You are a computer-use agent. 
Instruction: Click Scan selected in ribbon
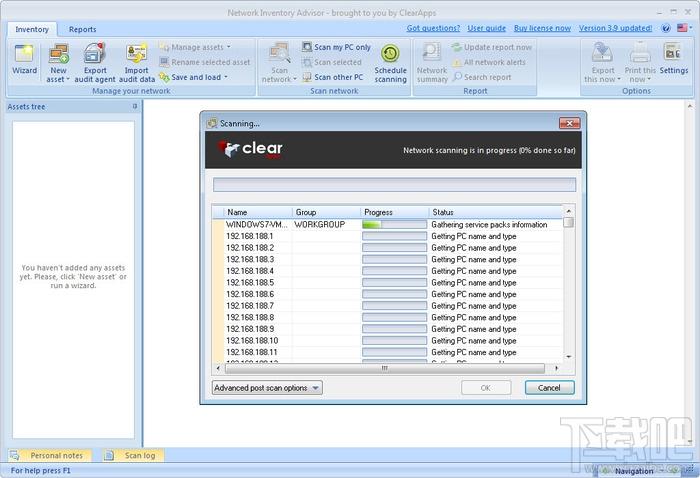332,62
